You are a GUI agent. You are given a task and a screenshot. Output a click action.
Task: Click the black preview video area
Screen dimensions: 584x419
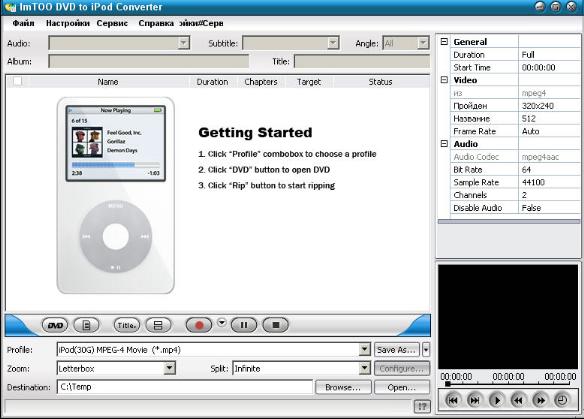508,317
